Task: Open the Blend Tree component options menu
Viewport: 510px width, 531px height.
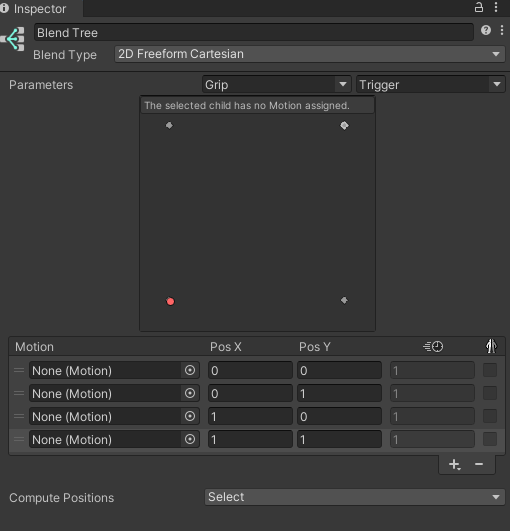Action: (x=502, y=30)
